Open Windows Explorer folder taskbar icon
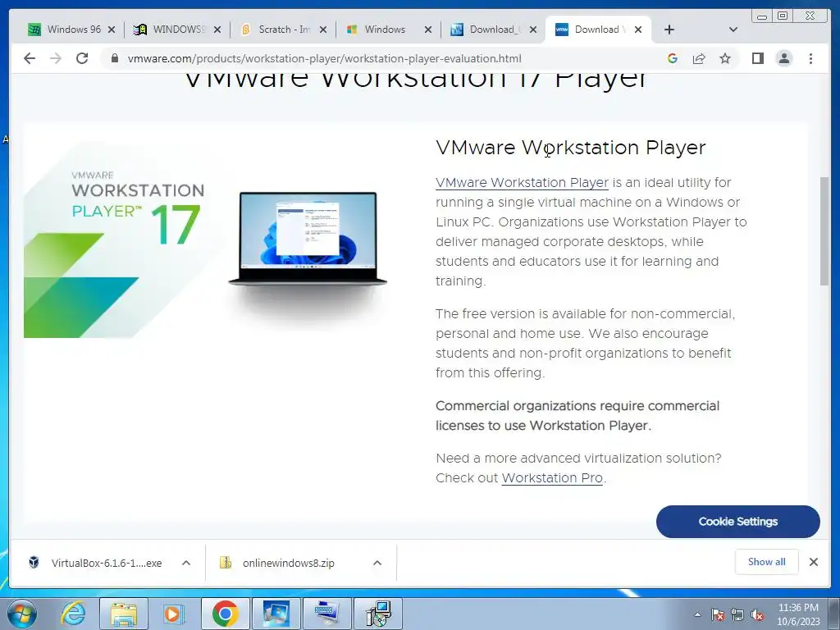The width and height of the screenshot is (840, 630). (x=124, y=614)
